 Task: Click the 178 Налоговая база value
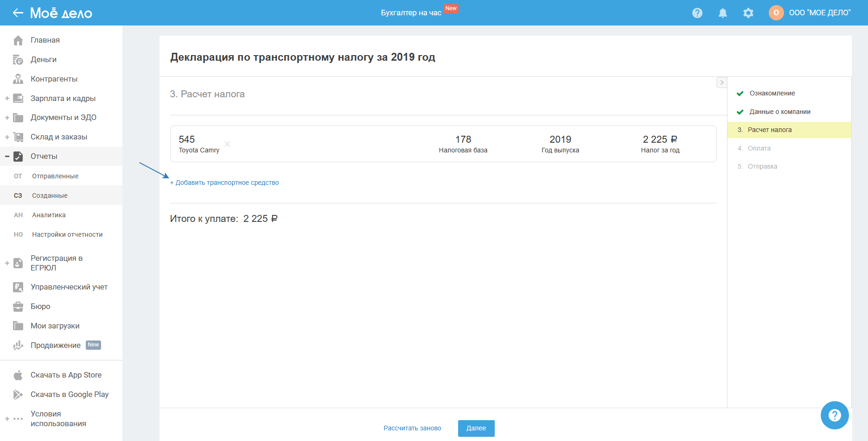(x=463, y=139)
